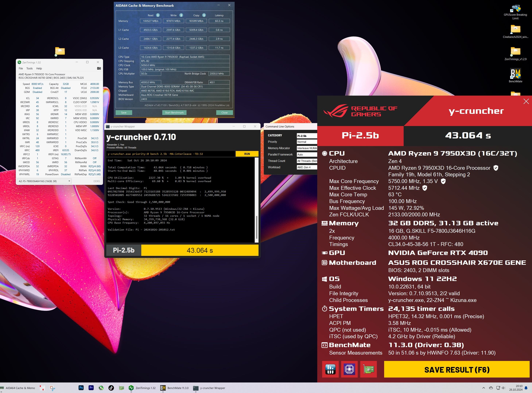The image size is (532, 393).
Task: Click the Start Benchmark button in AIDA64
Action: pos(174,113)
